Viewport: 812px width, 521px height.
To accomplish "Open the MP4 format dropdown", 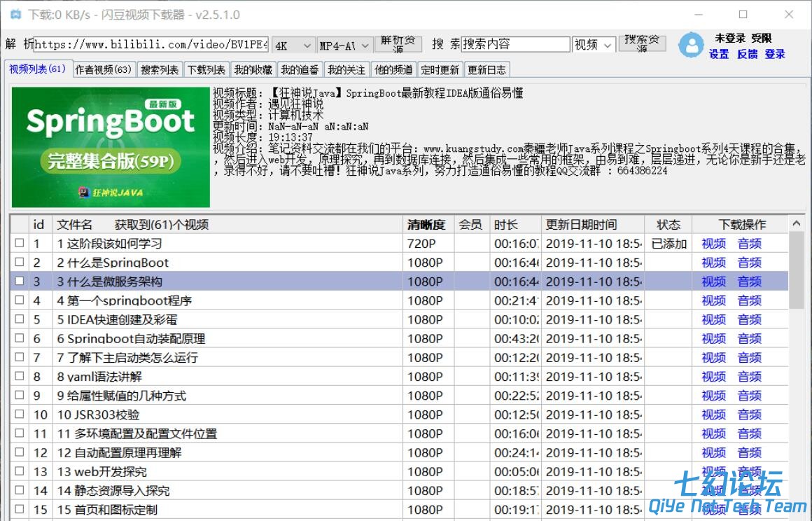I will 344,46.
